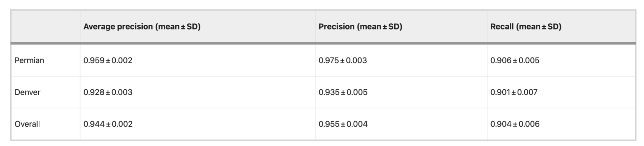Click Permian precision value 0.975 ± 0.003
Image resolution: width=644 pixels, height=146 pixels.
pyautogui.click(x=343, y=60)
